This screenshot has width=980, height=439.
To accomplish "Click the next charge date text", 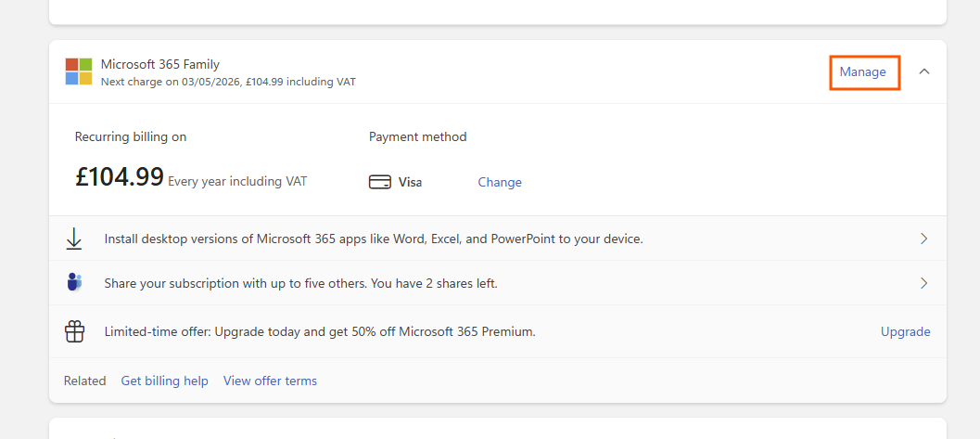I will point(228,82).
